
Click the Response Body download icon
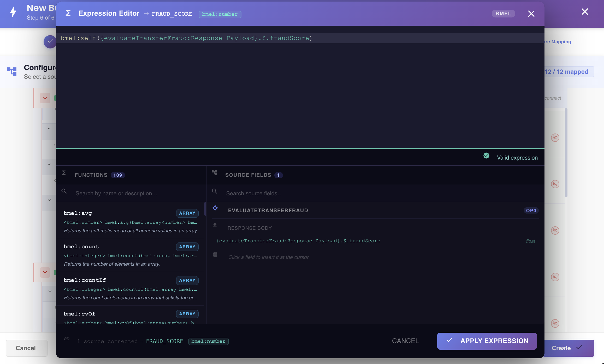215,225
